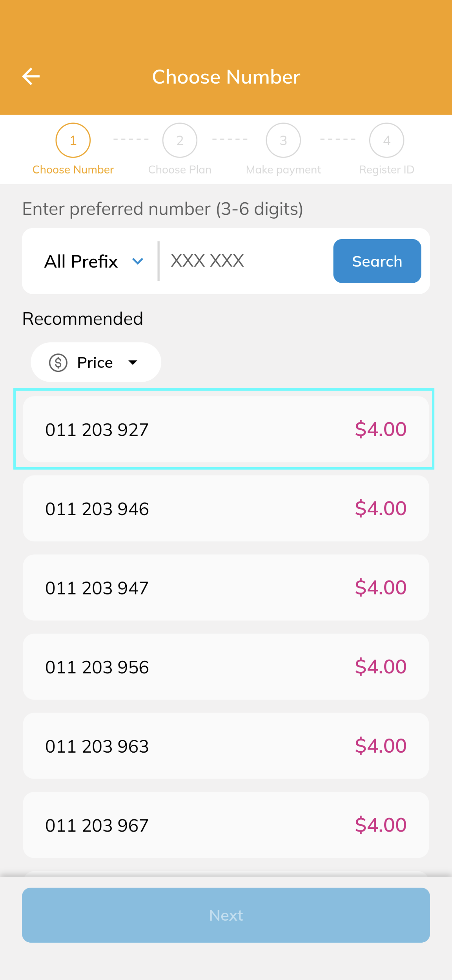Tap step 3 circle Make payment
The image size is (452, 980).
click(283, 140)
